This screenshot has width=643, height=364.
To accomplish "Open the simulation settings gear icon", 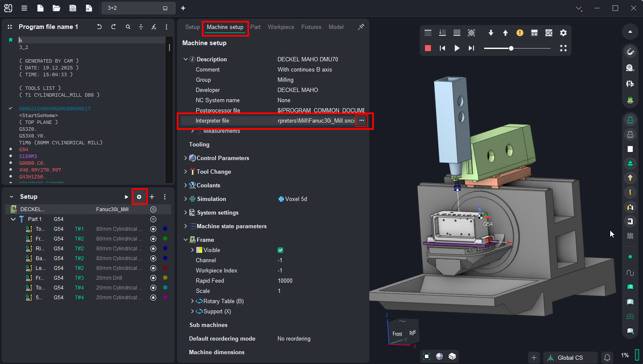I will point(563,33).
